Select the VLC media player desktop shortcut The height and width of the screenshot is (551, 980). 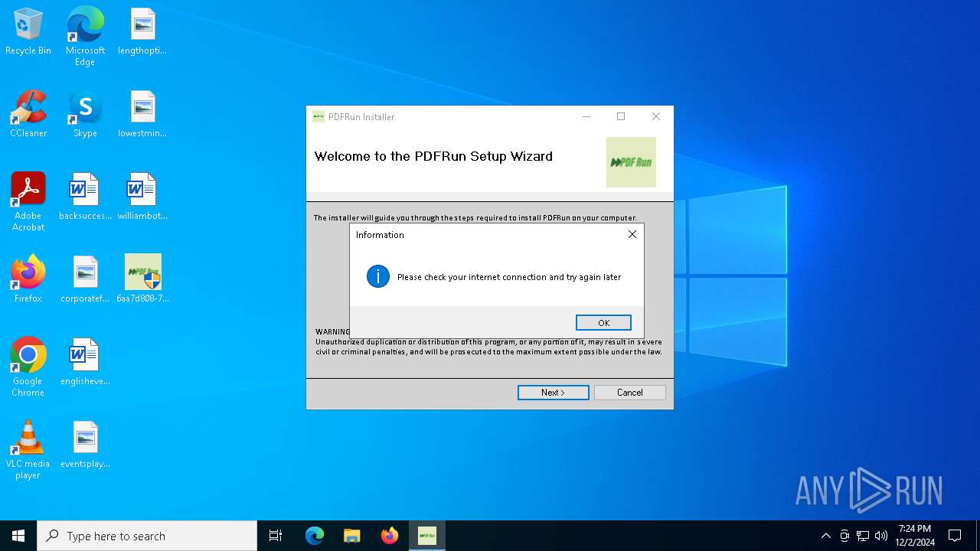pyautogui.click(x=28, y=450)
